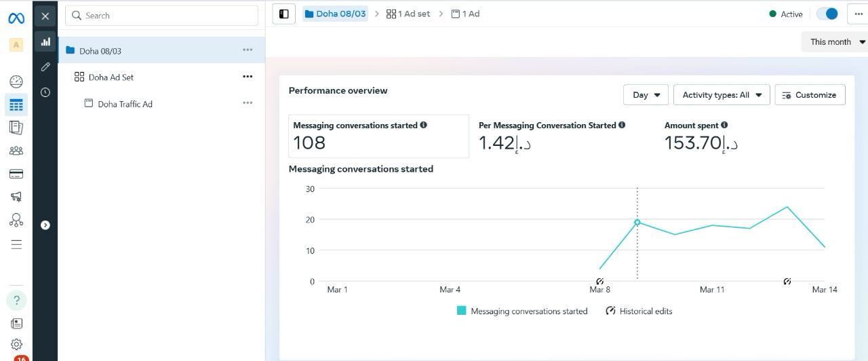Image resolution: width=868 pixels, height=361 pixels.
Task: Click info icon beside Per Messaging Conversation Started
Action: [622, 125]
